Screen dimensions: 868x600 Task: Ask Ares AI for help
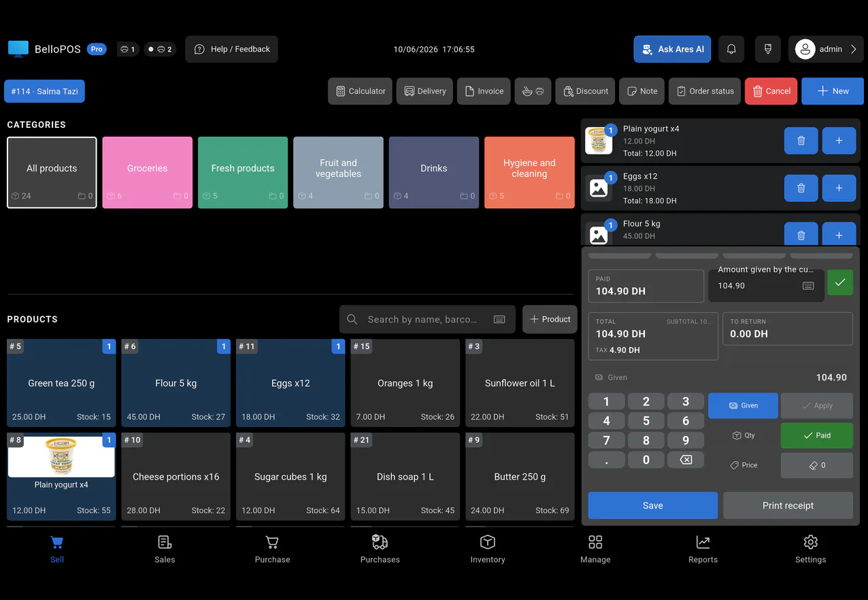[673, 49]
